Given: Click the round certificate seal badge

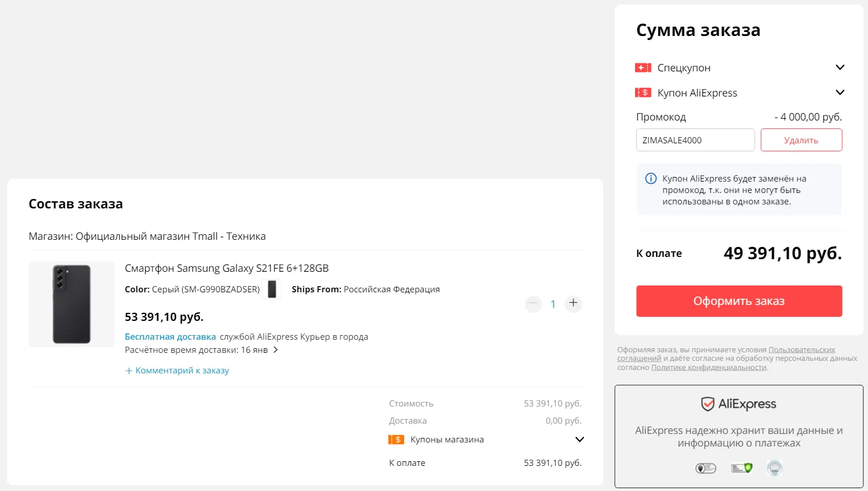Looking at the screenshot, I should [x=774, y=468].
